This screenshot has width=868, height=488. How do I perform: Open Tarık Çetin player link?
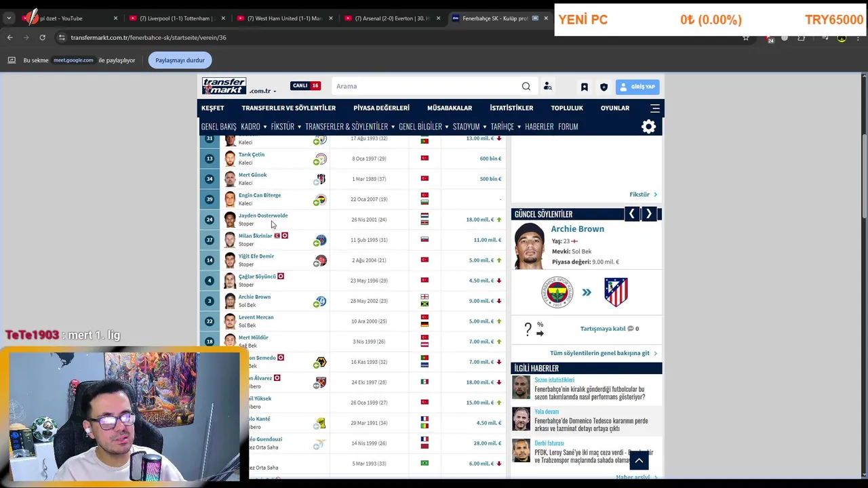[x=252, y=155]
